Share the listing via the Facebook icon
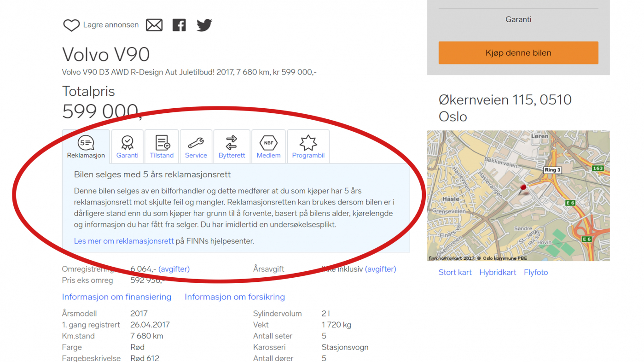 179,24
